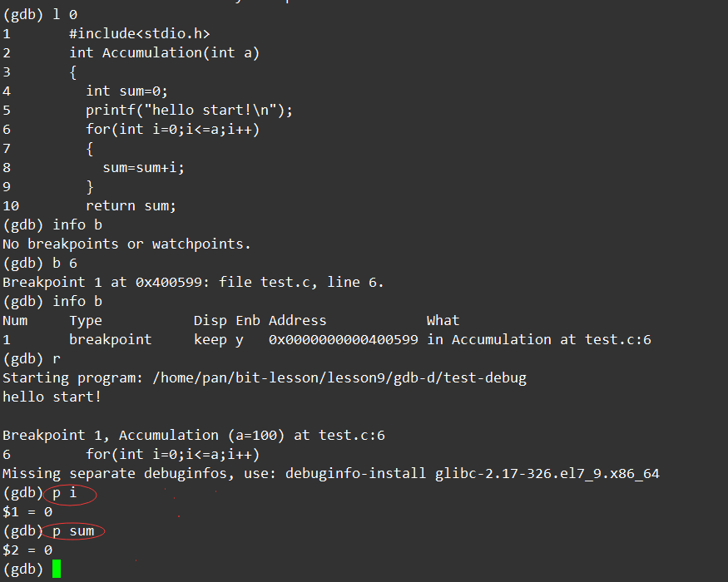The image size is (728, 582).
Task: Click the "keep" disposition value
Action: tap(210, 340)
